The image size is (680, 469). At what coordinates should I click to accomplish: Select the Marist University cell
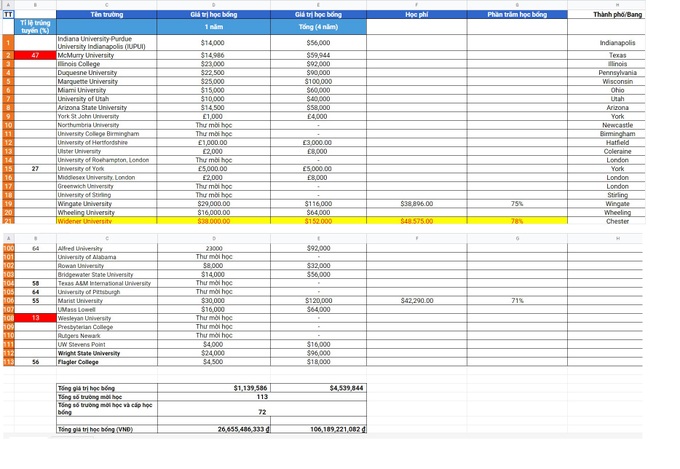click(107, 300)
